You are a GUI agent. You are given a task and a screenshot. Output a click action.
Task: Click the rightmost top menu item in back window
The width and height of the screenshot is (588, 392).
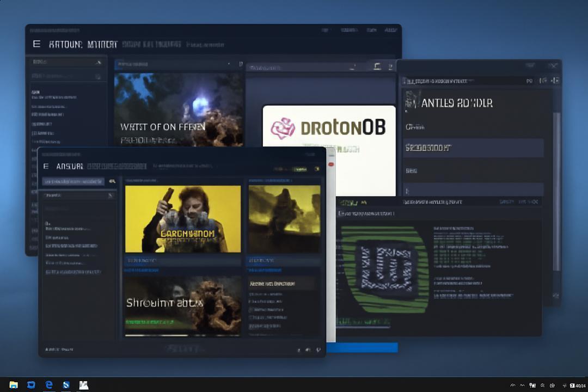(x=390, y=30)
